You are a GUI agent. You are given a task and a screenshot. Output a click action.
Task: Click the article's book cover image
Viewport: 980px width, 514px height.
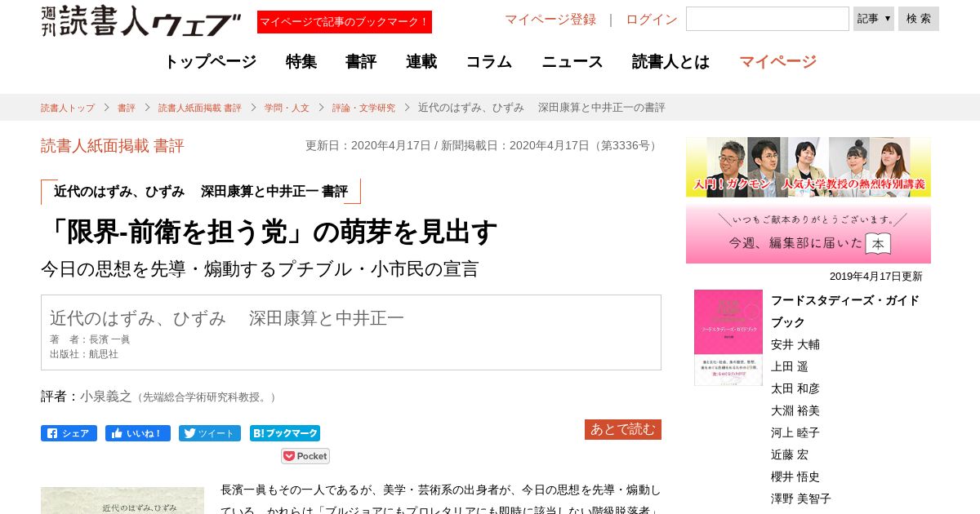click(122, 501)
